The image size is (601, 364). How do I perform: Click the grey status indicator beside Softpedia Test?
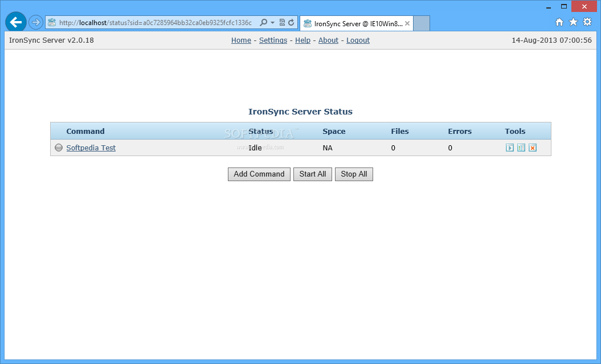click(x=59, y=148)
